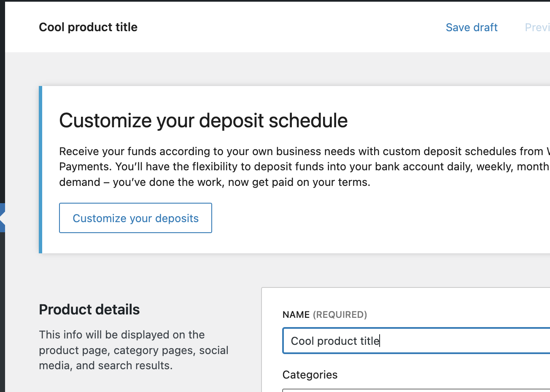Image resolution: width=550 pixels, height=392 pixels.
Task: Click the Save draft link
Action: 472,27
